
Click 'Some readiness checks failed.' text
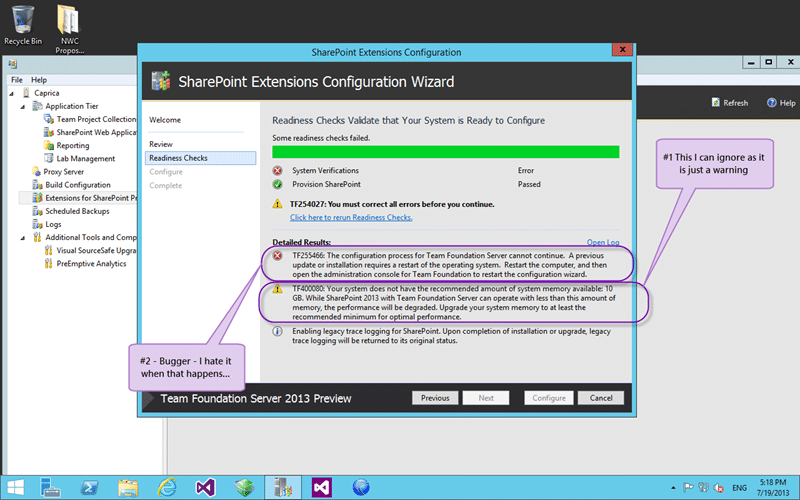tap(321, 138)
